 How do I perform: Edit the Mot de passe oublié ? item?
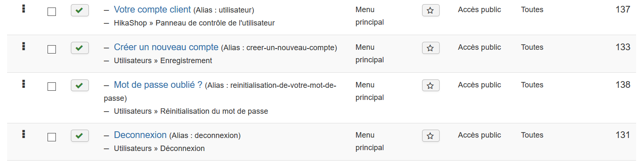click(158, 84)
